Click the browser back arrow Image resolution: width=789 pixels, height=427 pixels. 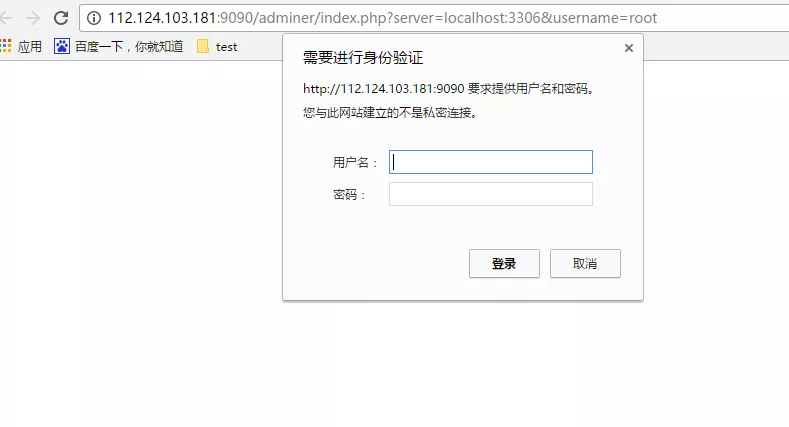pos(6,18)
